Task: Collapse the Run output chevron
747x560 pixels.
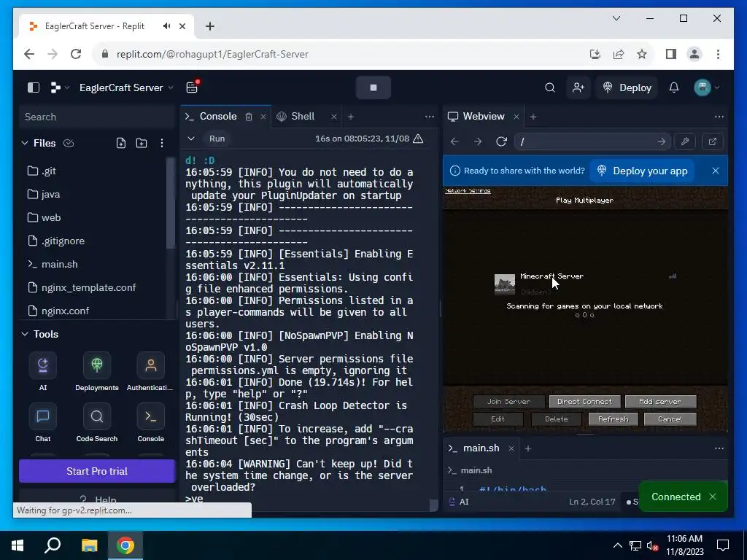Action: pos(191,139)
